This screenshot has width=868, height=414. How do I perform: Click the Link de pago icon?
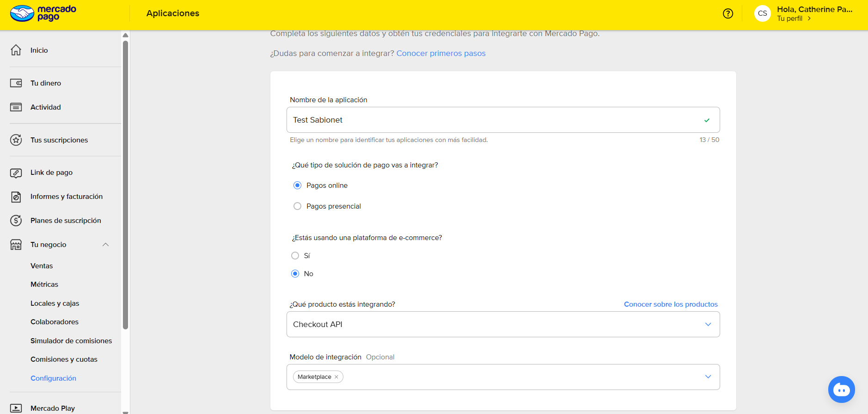[x=16, y=173]
